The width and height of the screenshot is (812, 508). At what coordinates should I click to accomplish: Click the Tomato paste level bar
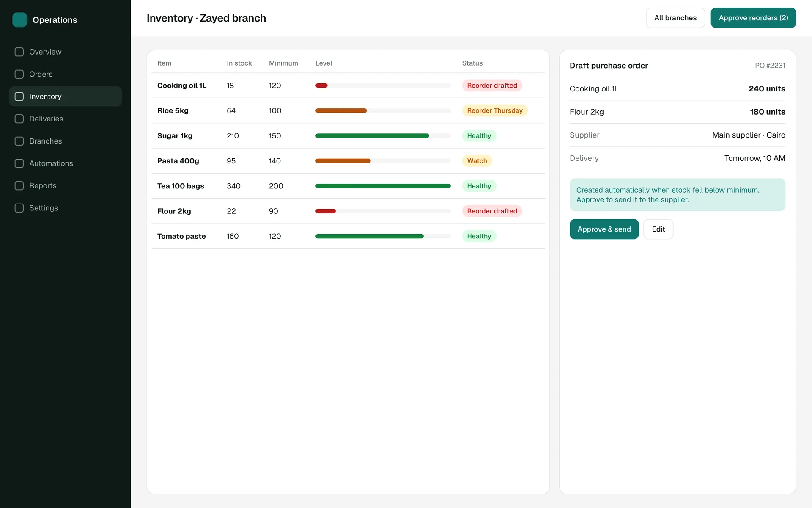[x=383, y=236]
